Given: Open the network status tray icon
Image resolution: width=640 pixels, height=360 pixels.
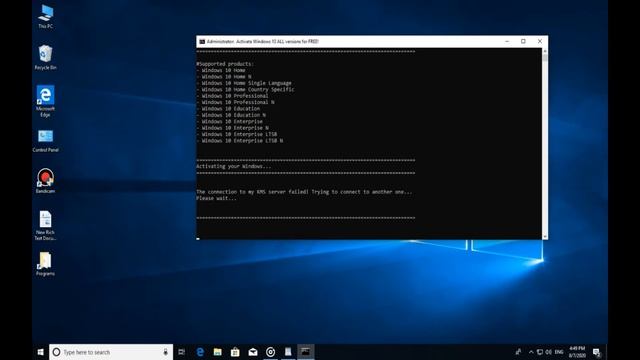Looking at the screenshot, I should coord(540,352).
